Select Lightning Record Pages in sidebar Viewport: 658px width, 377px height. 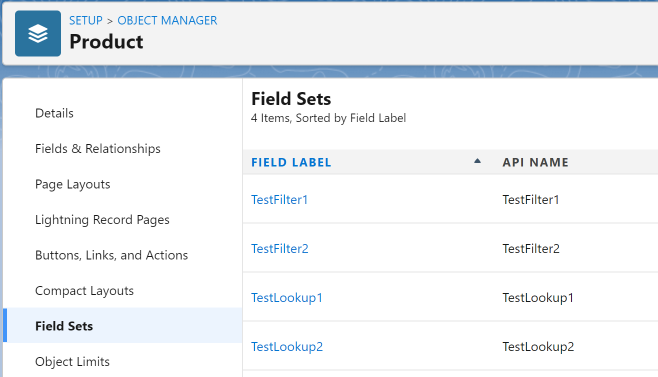pos(102,220)
